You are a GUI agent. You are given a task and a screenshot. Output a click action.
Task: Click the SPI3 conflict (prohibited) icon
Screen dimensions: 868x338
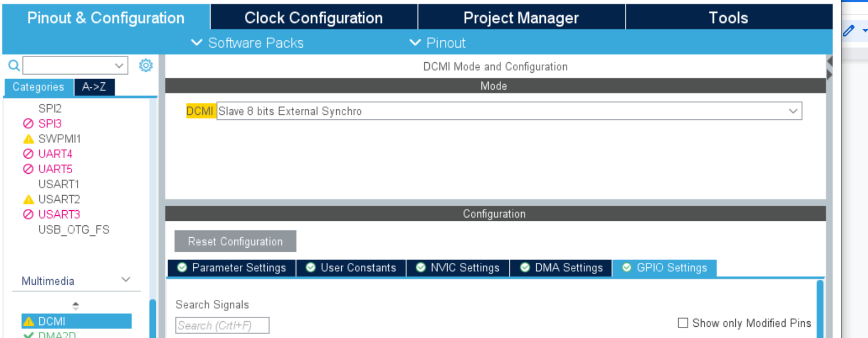(x=28, y=123)
